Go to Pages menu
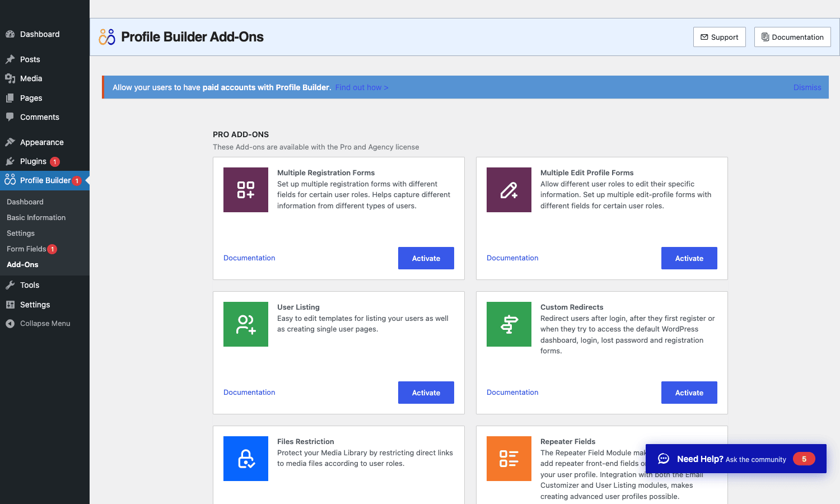 point(45,98)
